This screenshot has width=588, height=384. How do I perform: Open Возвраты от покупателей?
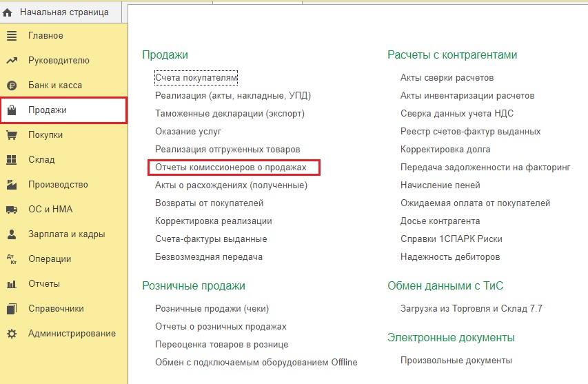click(x=210, y=203)
